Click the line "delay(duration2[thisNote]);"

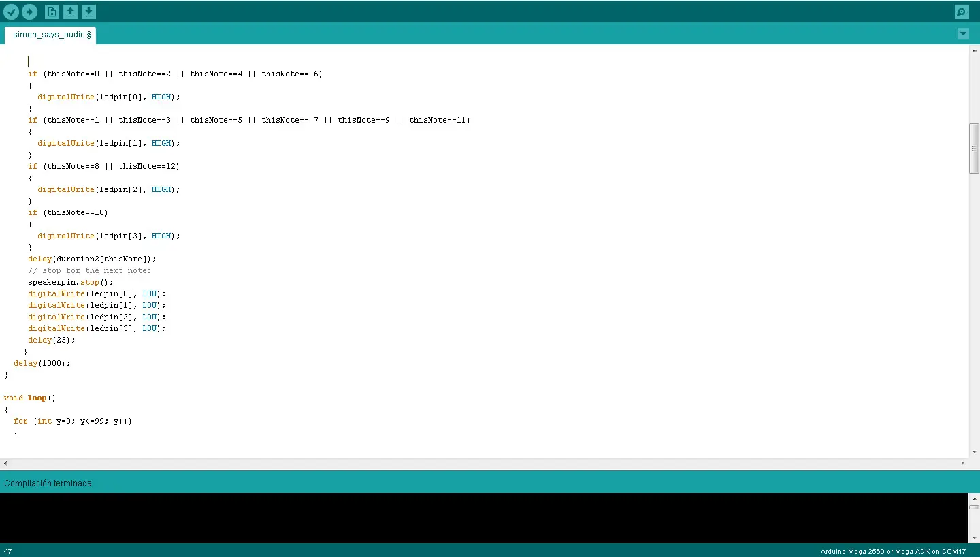pos(92,259)
